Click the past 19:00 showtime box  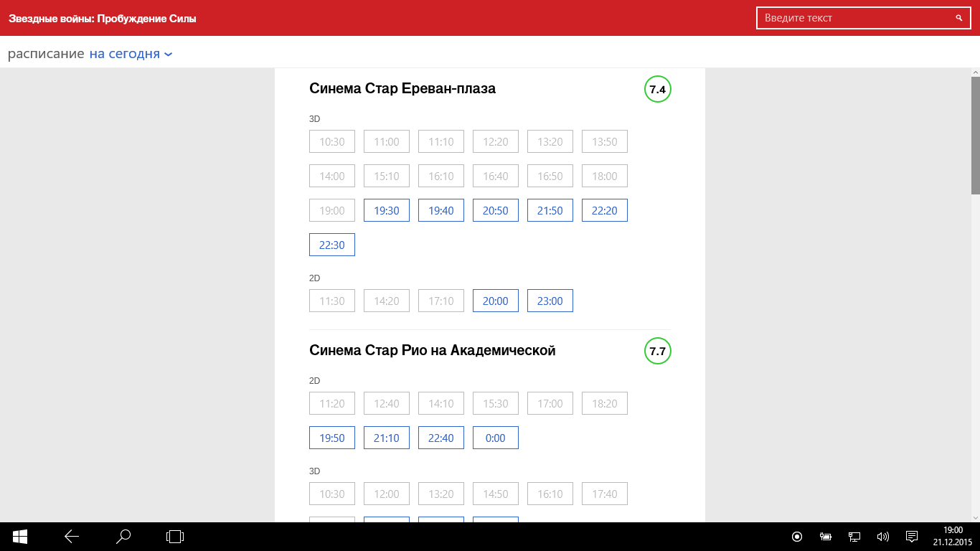point(332,210)
